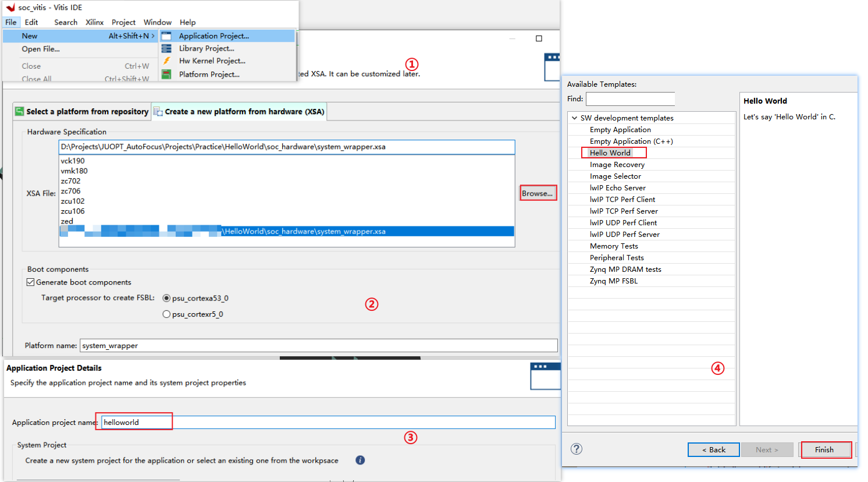Screen dimensions: 868x482
Task: Collapse SW development templates tree
Action: [x=574, y=118]
